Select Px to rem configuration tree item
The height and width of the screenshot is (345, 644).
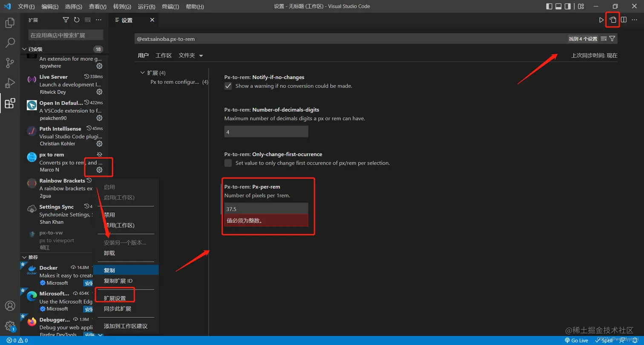179,82
